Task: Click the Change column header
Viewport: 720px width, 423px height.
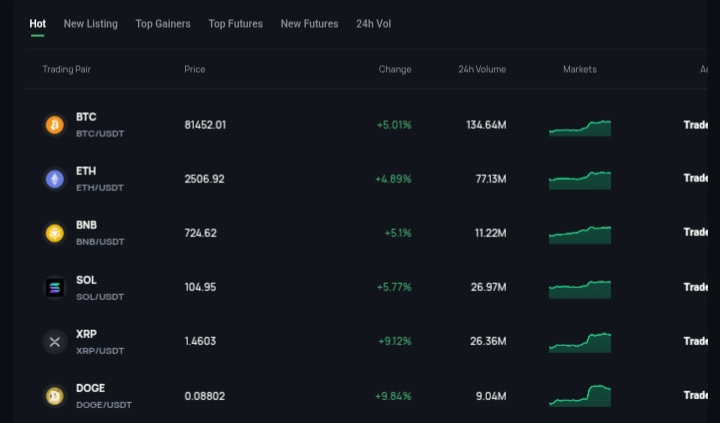Action: coord(395,69)
